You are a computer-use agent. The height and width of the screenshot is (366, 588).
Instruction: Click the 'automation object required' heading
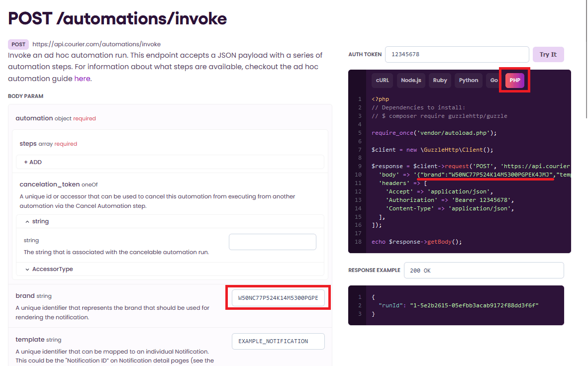(x=56, y=118)
